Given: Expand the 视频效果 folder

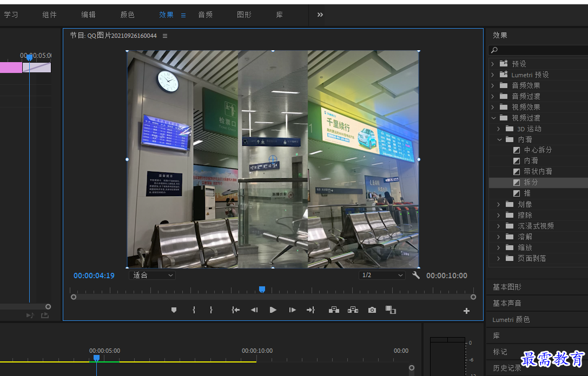Looking at the screenshot, I should point(493,107).
